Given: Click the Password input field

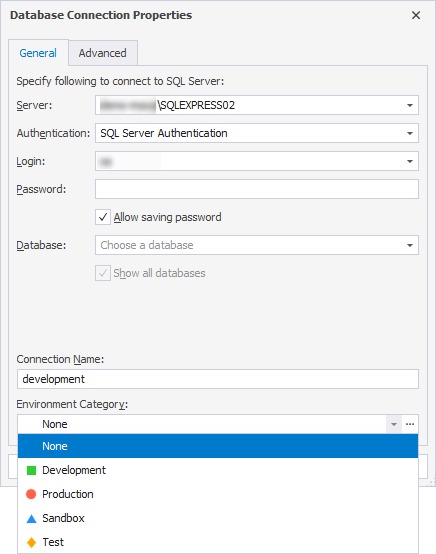Looking at the screenshot, I should 257,189.
